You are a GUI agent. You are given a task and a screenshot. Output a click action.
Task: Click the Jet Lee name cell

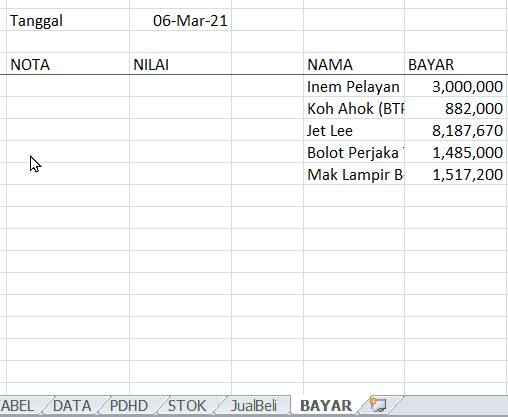(x=354, y=130)
